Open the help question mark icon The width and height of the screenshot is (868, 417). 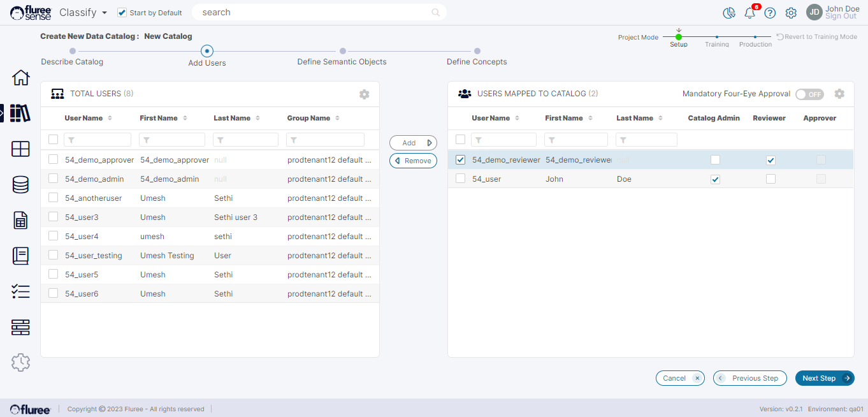(x=770, y=13)
